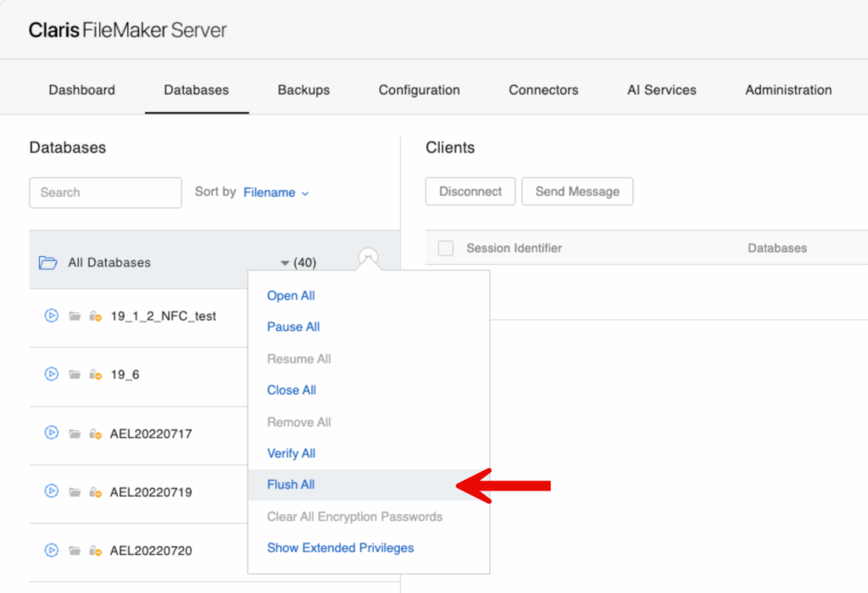The width and height of the screenshot is (868, 593).
Task: Click the Disconnect button
Action: click(470, 191)
